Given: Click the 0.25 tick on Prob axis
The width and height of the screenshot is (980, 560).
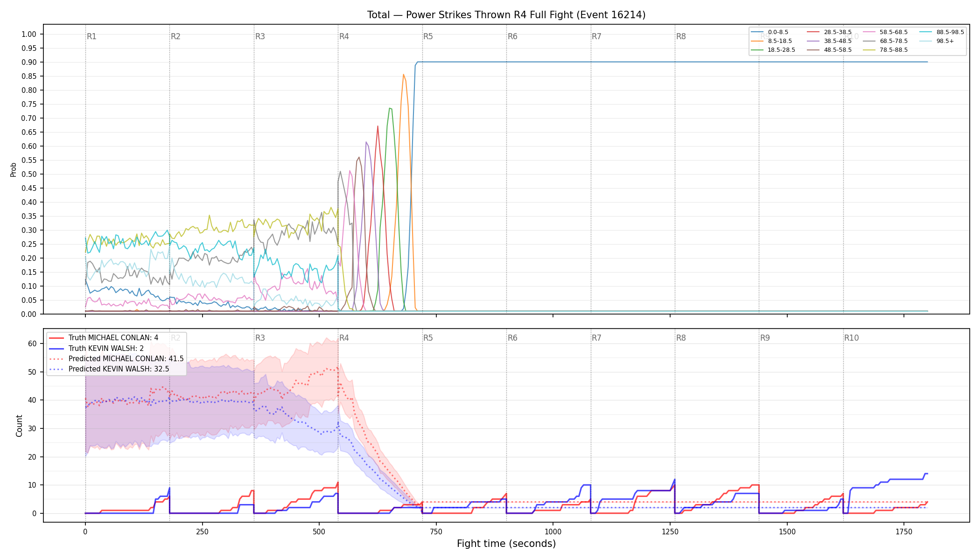Looking at the screenshot, I should click(x=29, y=244).
